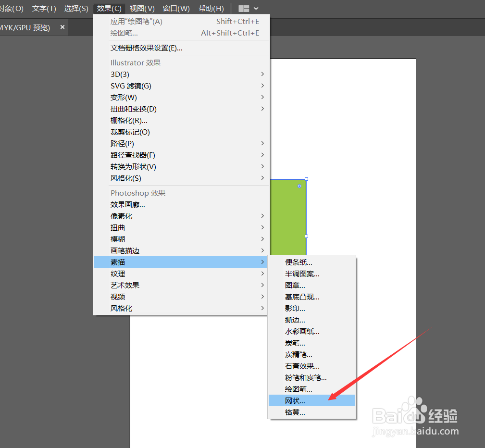
Task: Open 效果画廊... gallery
Action: [182, 204]
